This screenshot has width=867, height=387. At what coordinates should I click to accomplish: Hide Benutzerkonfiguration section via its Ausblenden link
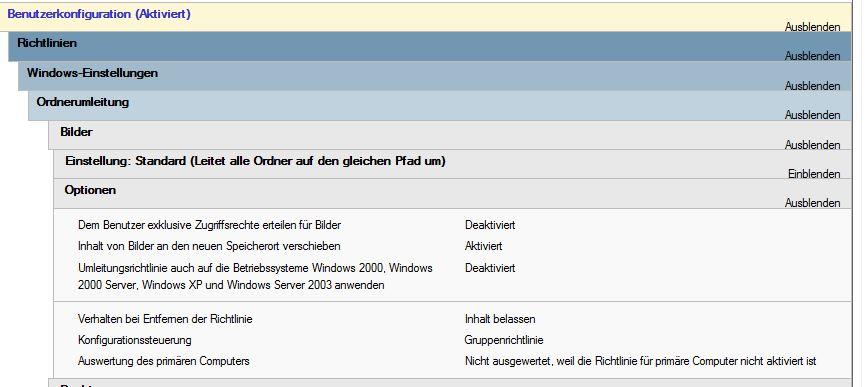click(812, 27)
